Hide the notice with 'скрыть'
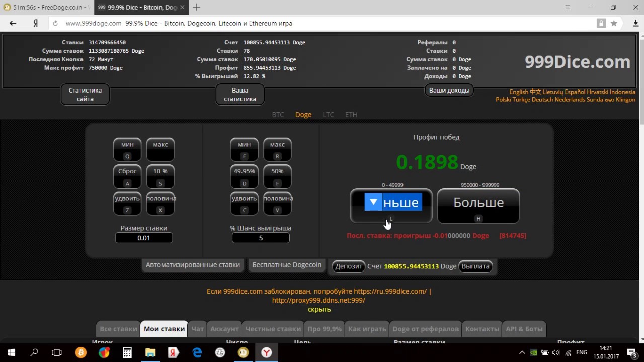This screenshot has width=644, height=362. point(319,309)
